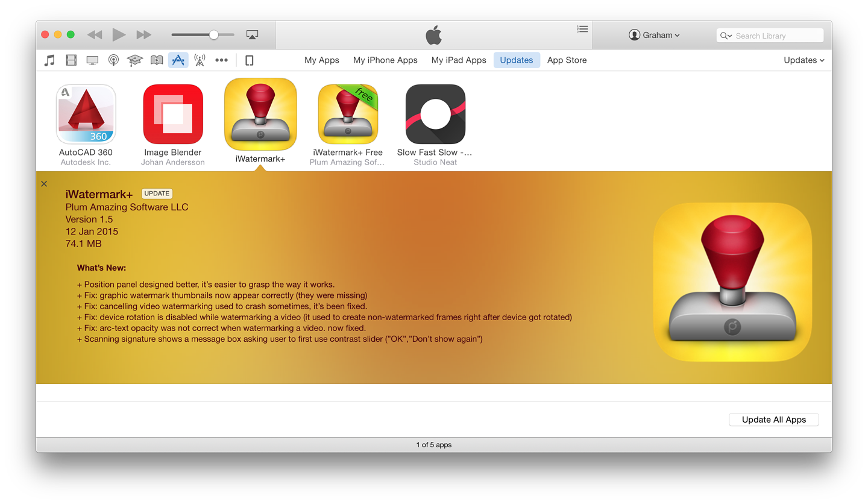Open the Up Next list icon

582,29
